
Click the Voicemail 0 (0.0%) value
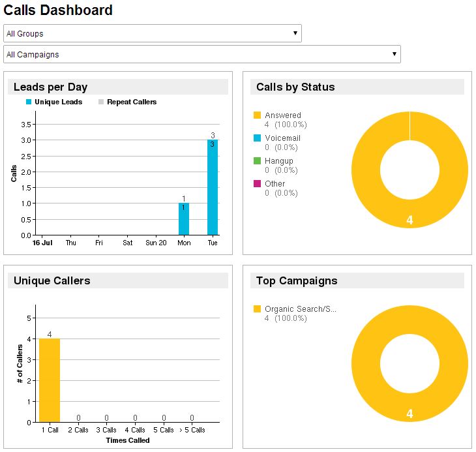tap(281, 147)
